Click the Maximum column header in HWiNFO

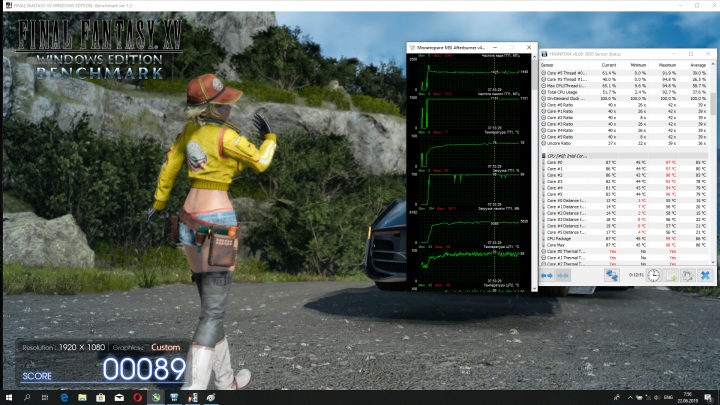point(663,65)
